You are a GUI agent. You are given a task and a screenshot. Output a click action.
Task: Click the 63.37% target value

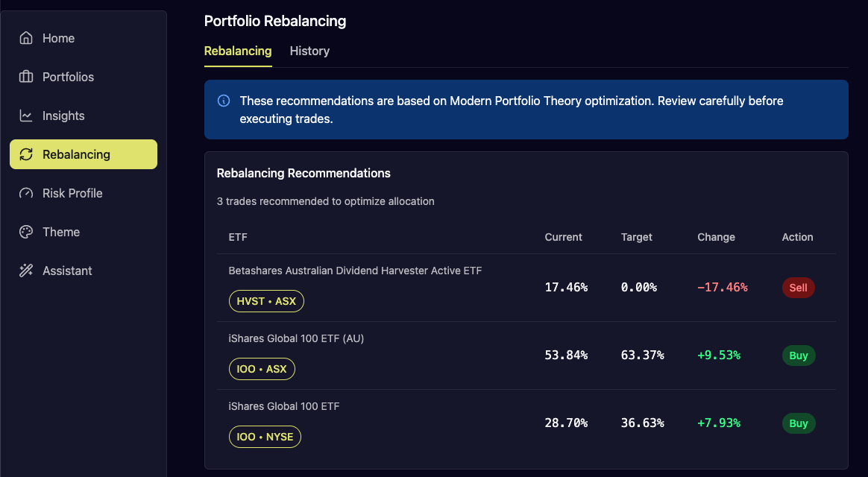tap(643, 355)
